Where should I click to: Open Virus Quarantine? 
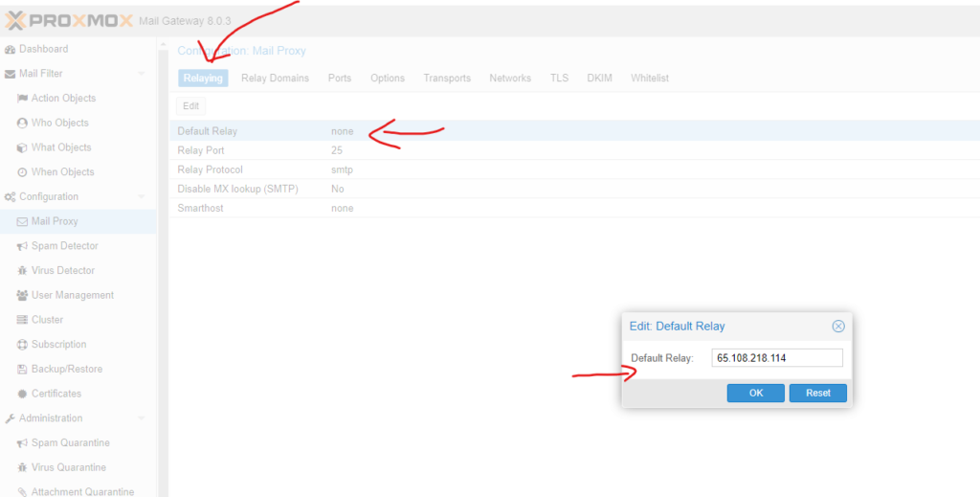[69, 467]
